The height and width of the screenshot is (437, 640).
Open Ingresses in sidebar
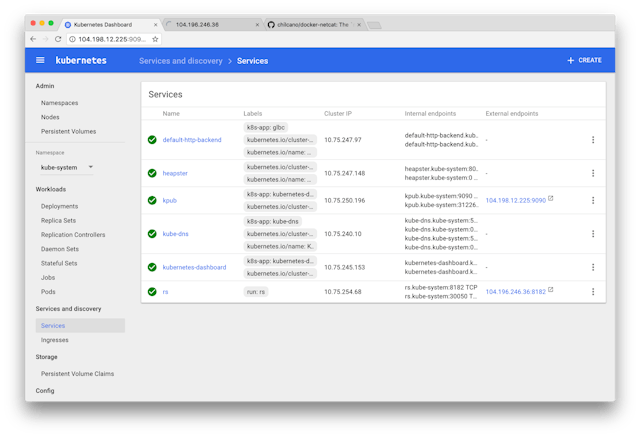click(55, 340)
